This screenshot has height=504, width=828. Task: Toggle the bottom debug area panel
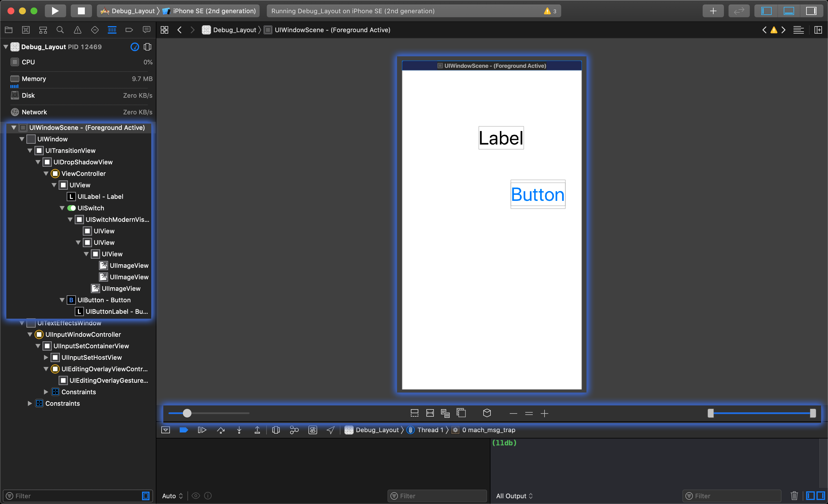[x=789, y=11]
